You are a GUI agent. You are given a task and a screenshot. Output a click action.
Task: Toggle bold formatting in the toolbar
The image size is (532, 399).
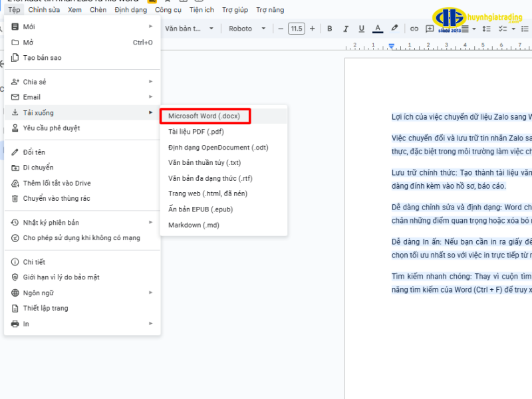[329, 29]
